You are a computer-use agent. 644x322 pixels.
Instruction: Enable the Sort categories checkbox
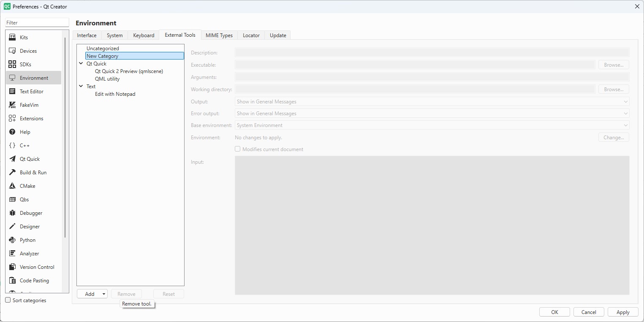[x=8, y=300]
